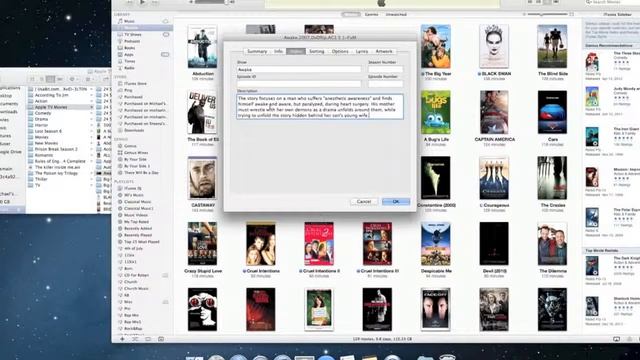Click the OK button in the dialog
The height and width of the screenshot is (360, 640).
[x=396, y=202]
